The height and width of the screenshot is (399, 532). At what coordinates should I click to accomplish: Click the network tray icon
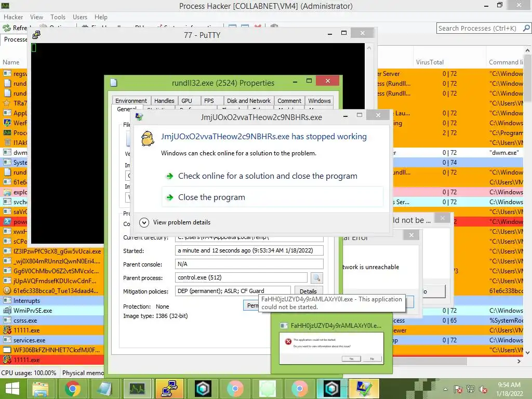pyautogui.click(x=471, y=390)
